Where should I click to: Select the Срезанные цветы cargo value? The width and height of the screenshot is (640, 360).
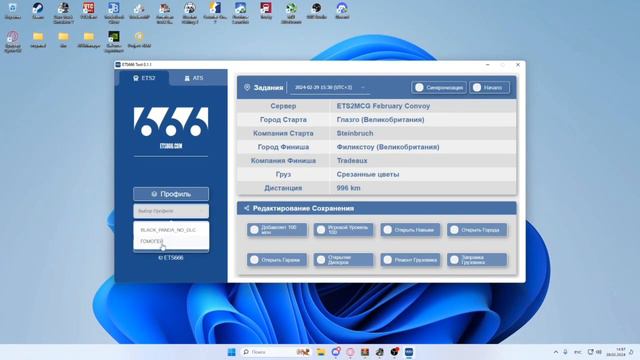click(368, 174)
